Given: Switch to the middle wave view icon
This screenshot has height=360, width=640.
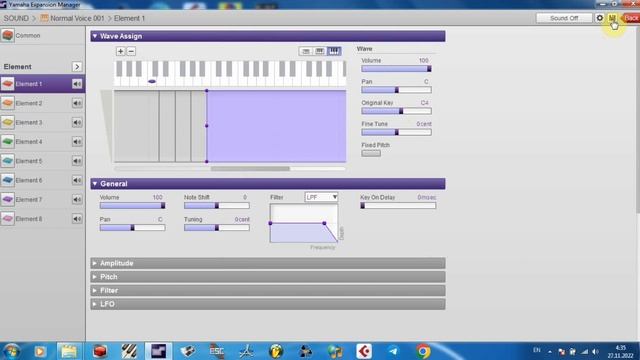Looking at the screenshot, I should tap(320, 51).
